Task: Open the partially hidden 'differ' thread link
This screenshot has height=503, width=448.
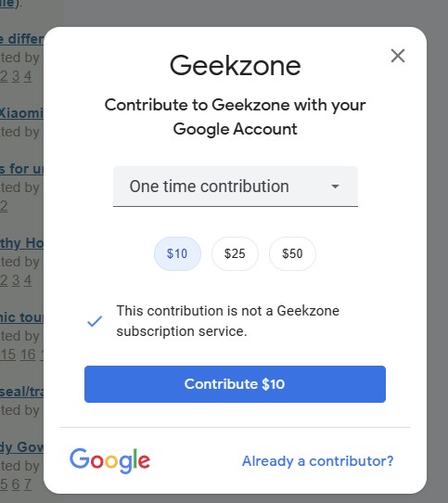Action: click(21, 39)
